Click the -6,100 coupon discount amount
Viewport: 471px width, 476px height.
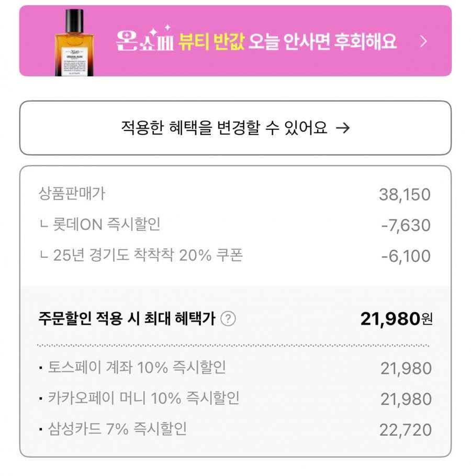pos(406,256)
